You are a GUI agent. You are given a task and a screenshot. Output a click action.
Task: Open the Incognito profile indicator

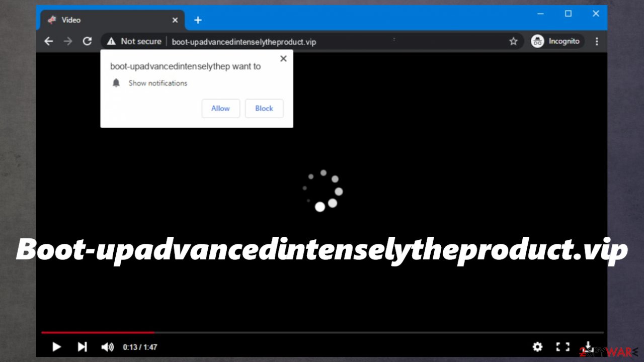tap(557, 41)
